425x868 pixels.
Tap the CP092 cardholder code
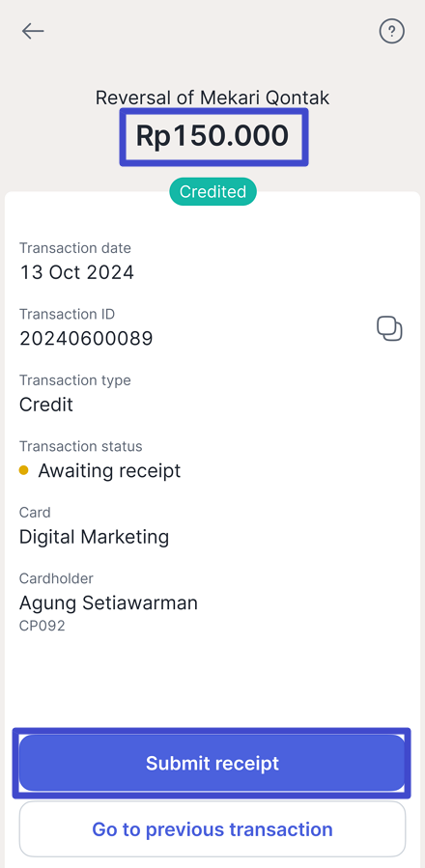coord(42,626)
